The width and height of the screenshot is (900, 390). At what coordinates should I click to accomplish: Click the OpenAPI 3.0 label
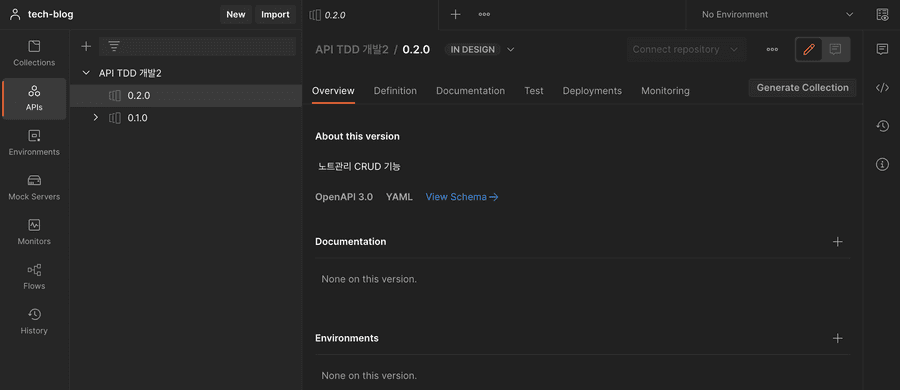pos(344,197)
